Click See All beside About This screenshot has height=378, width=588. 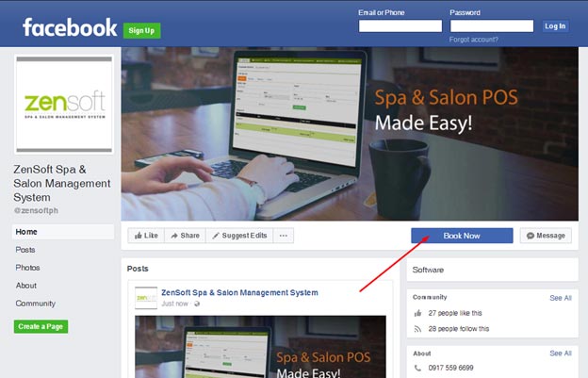(x=561, y=353)
